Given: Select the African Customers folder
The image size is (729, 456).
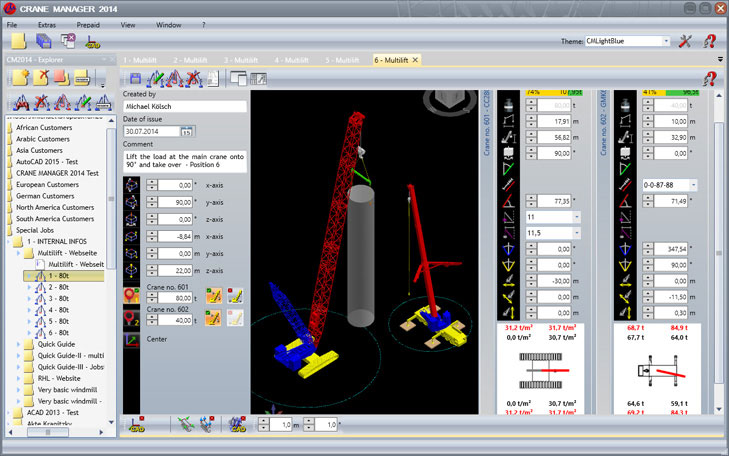Looking at the screenshot, I should [44, 127].
